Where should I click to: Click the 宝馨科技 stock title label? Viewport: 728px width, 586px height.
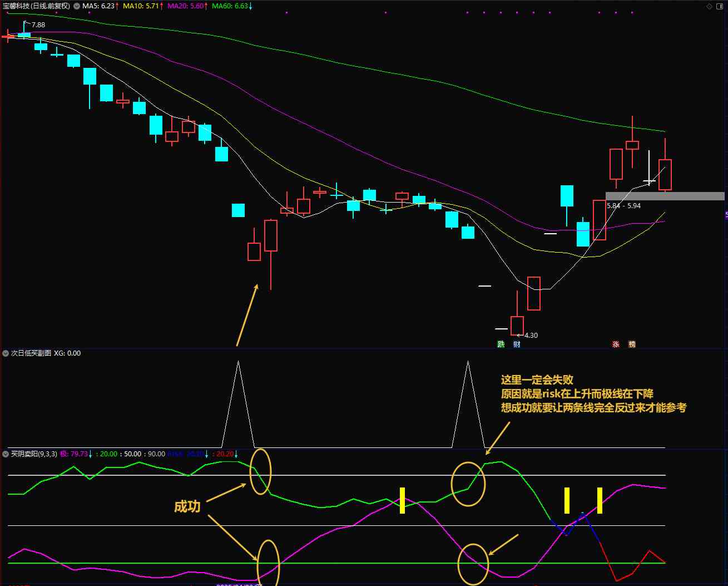click(x=36, y=6)
